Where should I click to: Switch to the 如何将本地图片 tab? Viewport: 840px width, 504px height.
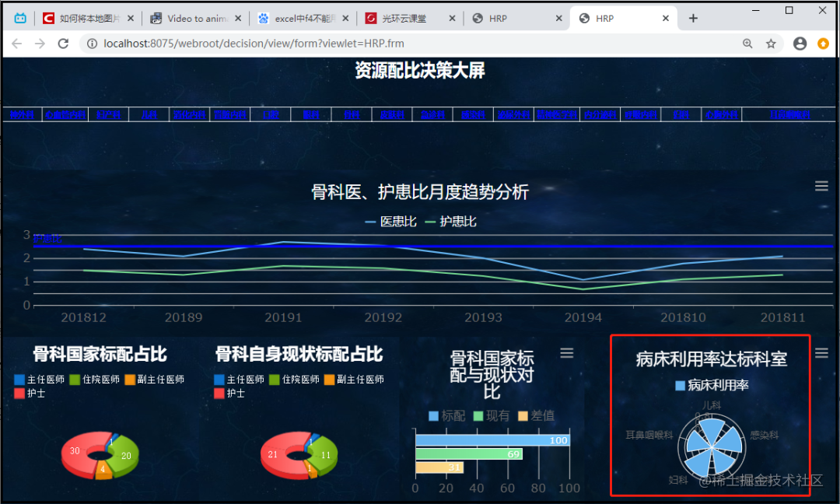[89, 18]
